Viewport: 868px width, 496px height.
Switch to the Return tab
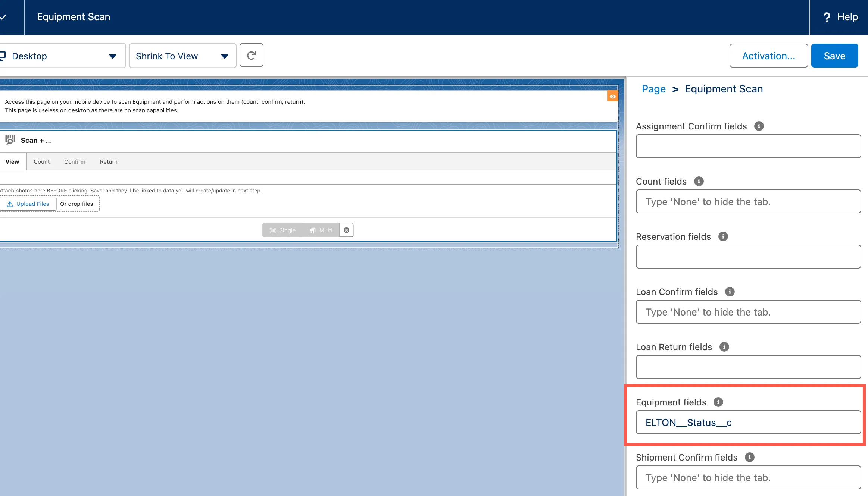[109, 161]
